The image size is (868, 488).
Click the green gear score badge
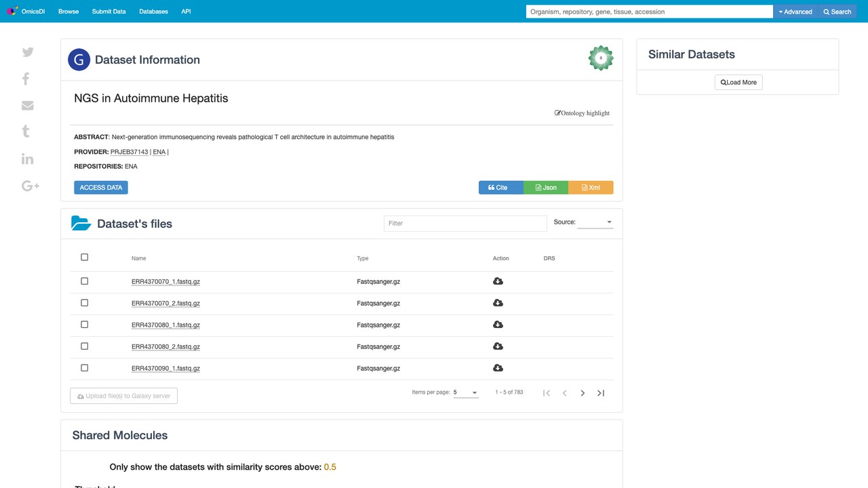[x=601, y=58]
